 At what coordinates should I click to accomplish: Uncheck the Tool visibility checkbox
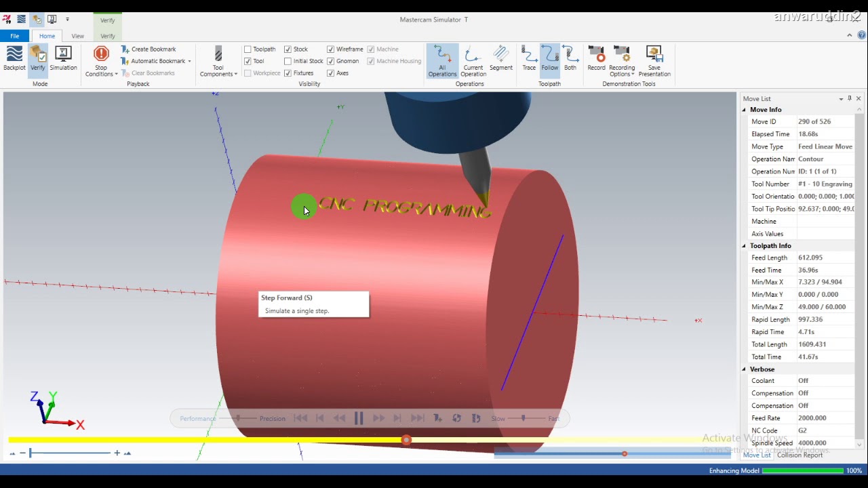(x=248, y=61)
